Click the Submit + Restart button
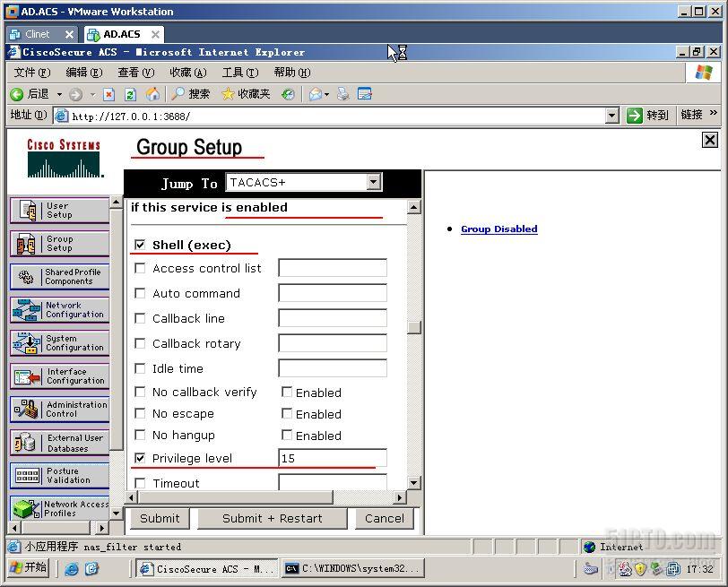728x587 pixels. (x=272, y=518)
